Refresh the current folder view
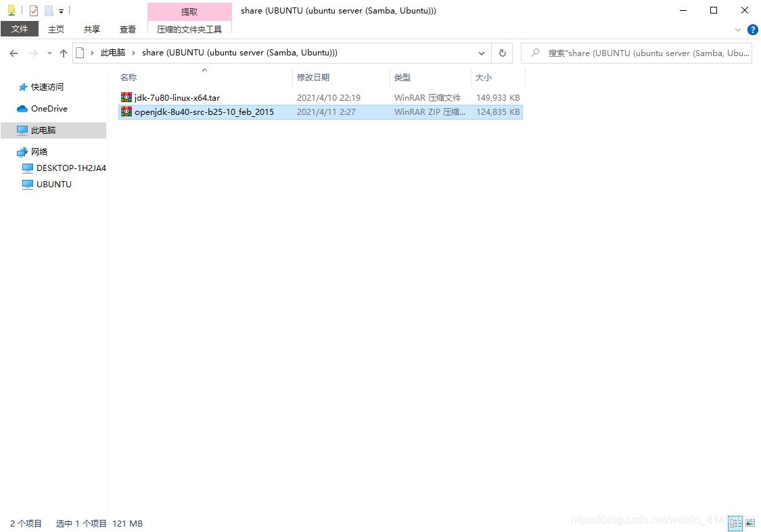Image resolution: width=761 pixels, height=532 pixels. pyautogui.click(x=502, y=53)
